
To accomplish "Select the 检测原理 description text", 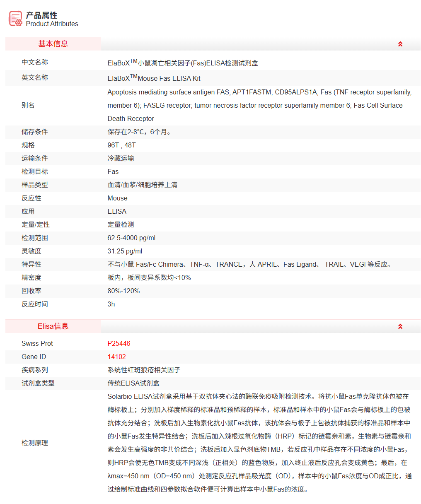I will point(257,442).
